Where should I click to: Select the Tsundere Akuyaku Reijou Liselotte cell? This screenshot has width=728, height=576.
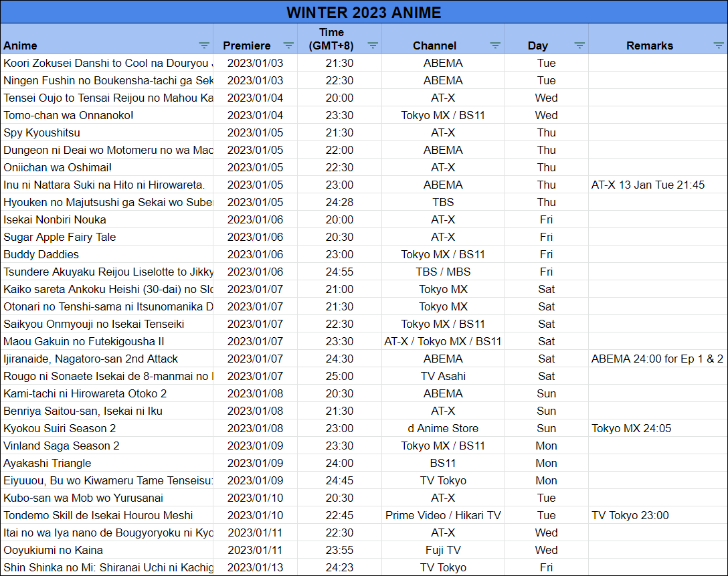coord(107,272)
